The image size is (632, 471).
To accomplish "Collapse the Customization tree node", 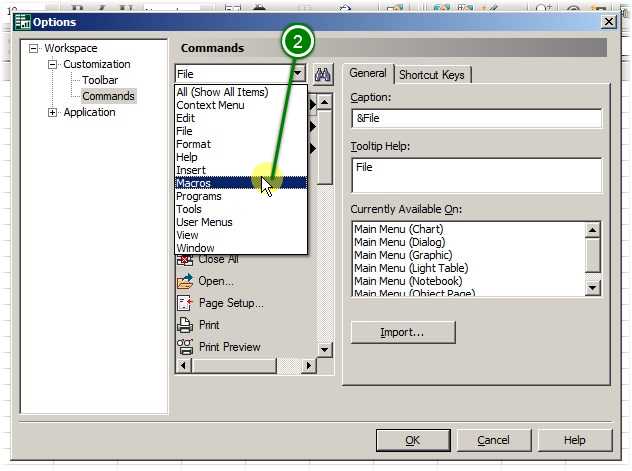I will coord(53,64).
